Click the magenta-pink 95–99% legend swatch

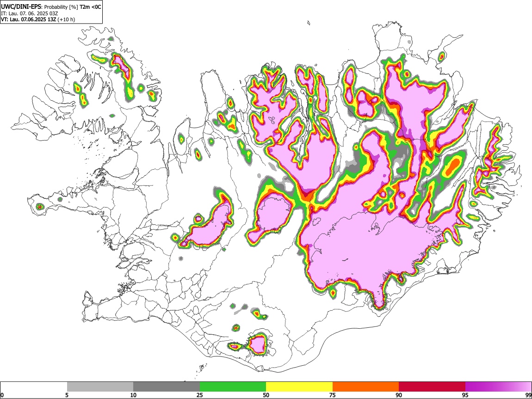(498, 387)
